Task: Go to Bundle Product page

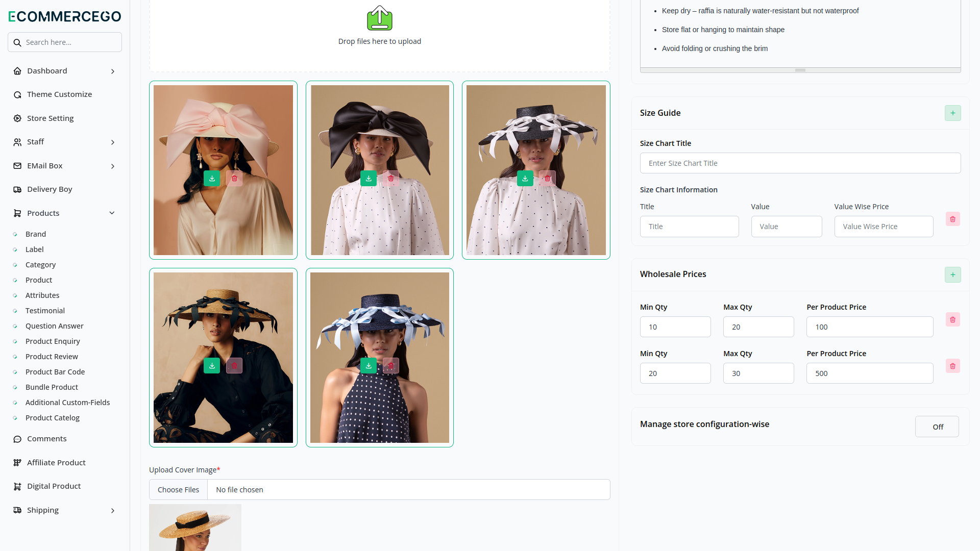Action: (x=52, y=387)
